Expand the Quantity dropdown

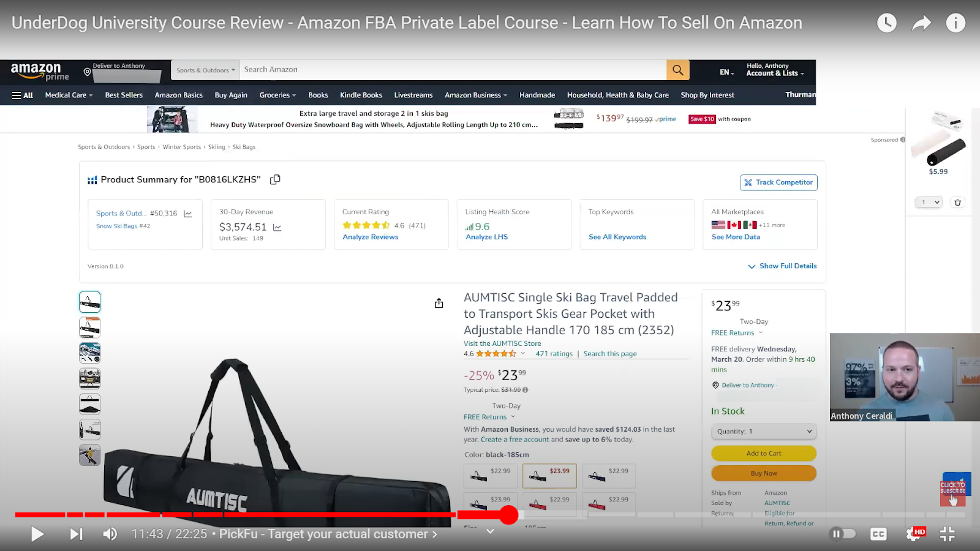[x=763, y=432]
